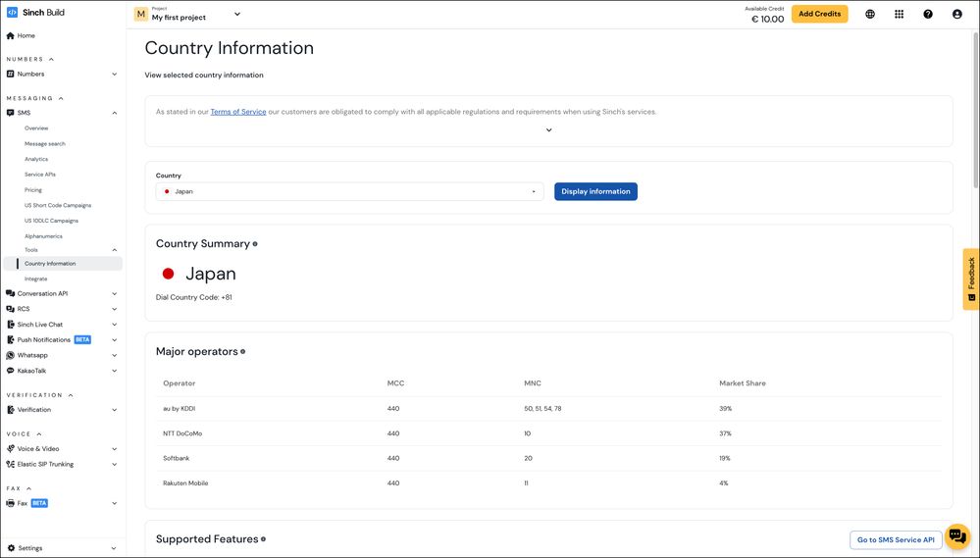Image resolution: width=980 pixels, height=558 pixels.
Task: Open SMS Overview page
Action: pos(36,128)
